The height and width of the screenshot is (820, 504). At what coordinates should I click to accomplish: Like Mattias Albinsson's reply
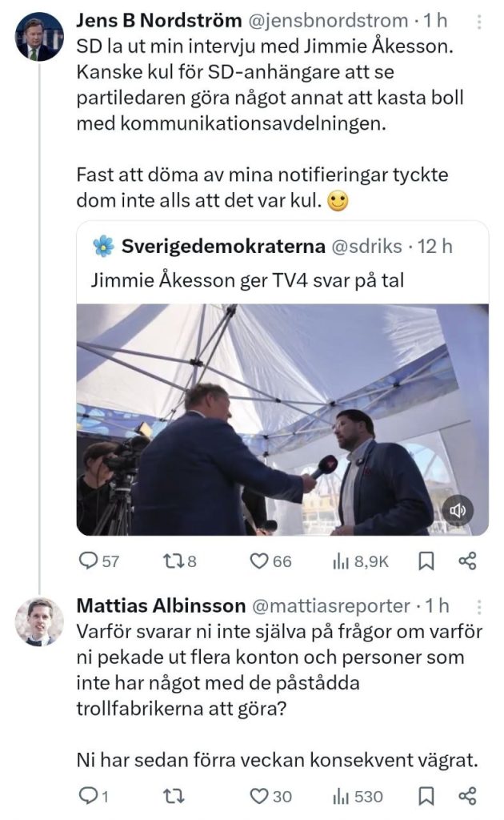259,796
